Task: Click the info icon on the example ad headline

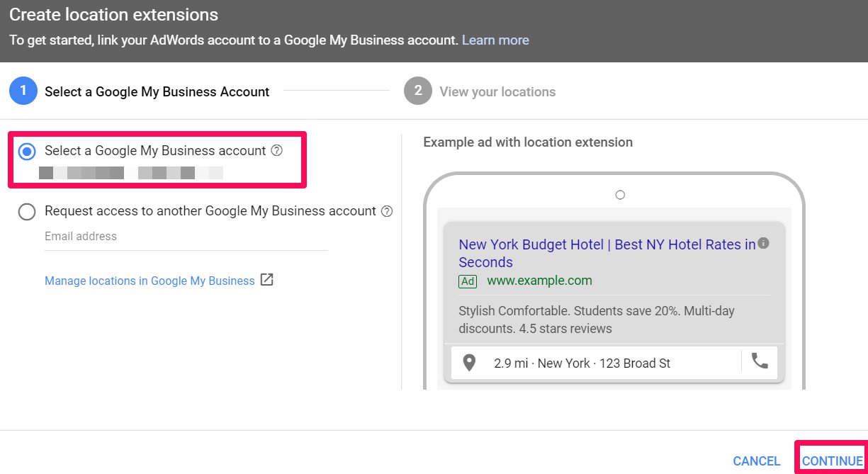Action: coord(763,243)
